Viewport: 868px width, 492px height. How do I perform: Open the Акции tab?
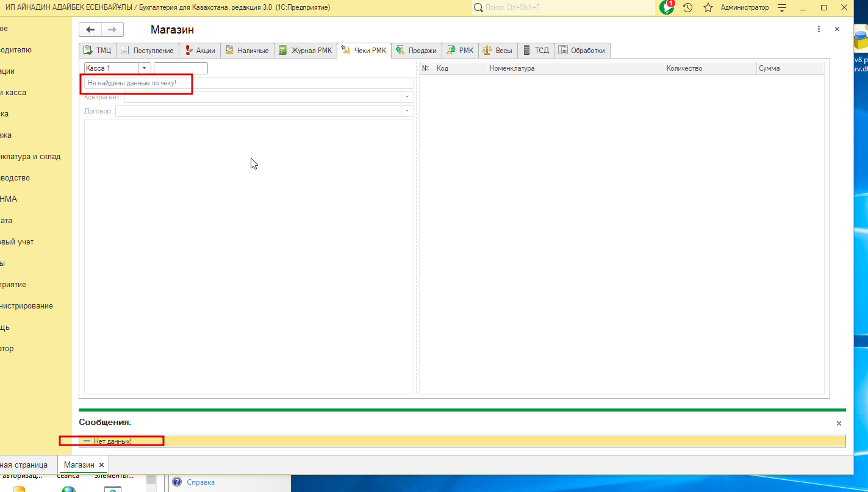[199, 51]
